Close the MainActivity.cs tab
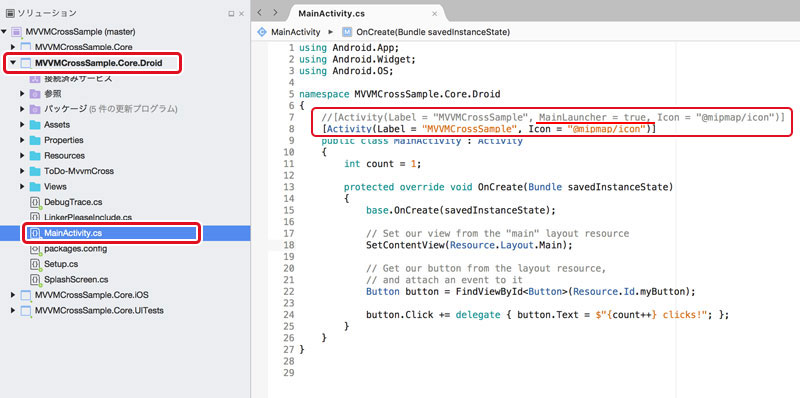 tap(434, 14)
